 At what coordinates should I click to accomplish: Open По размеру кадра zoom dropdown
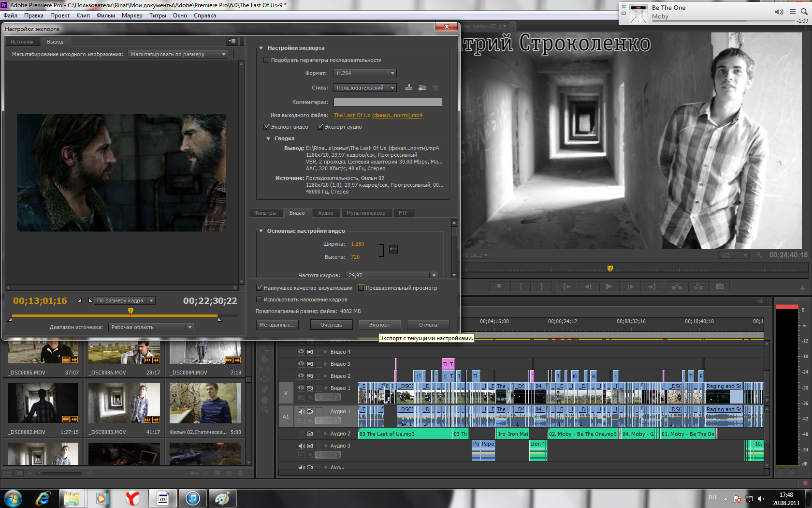click(125, 300)
